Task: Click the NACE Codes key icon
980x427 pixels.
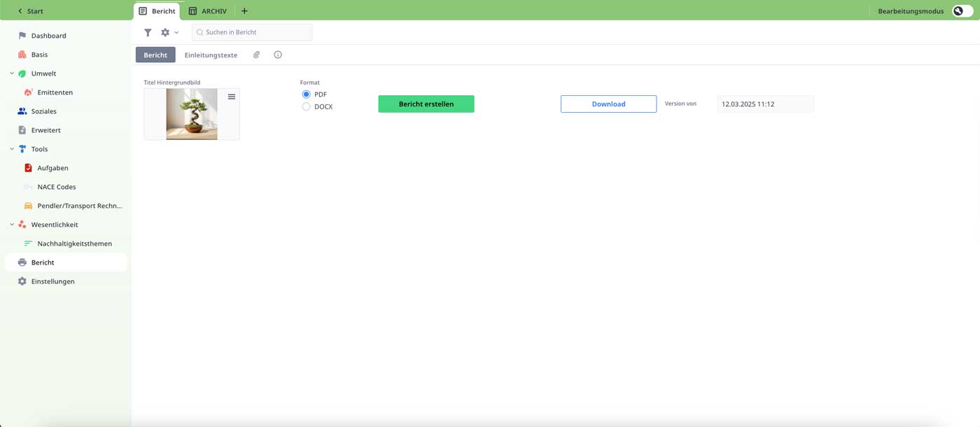Action: pyautogui.click(x=27, y=186)
